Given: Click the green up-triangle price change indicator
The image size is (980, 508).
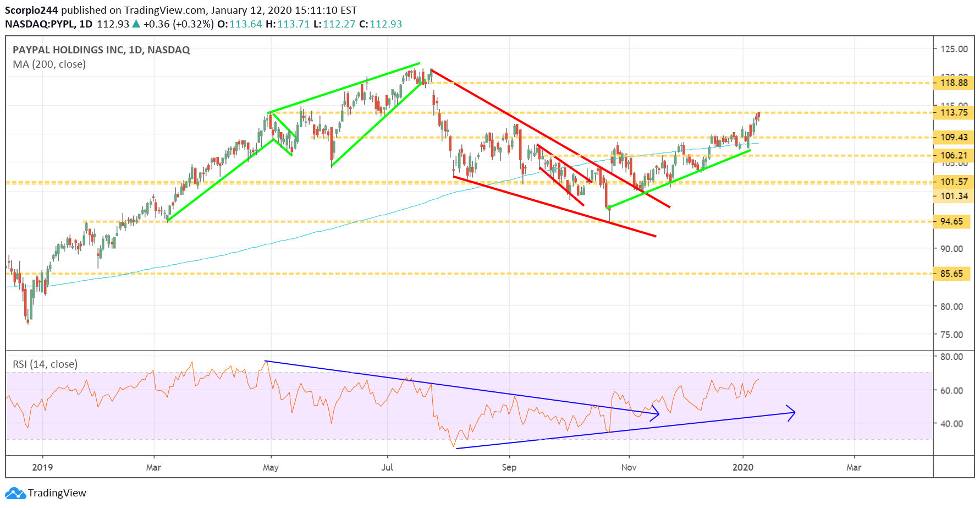Looking at the screenshot, I should [136, 24].
